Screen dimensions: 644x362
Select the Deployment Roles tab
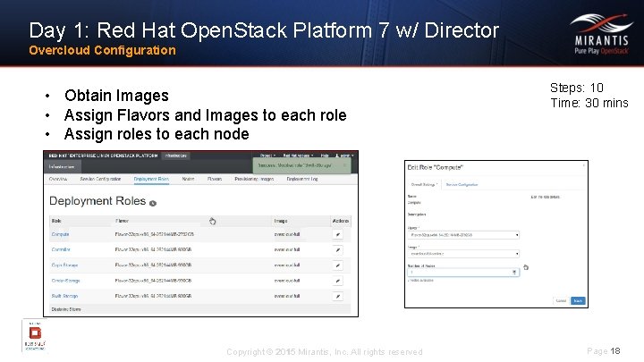151,179
